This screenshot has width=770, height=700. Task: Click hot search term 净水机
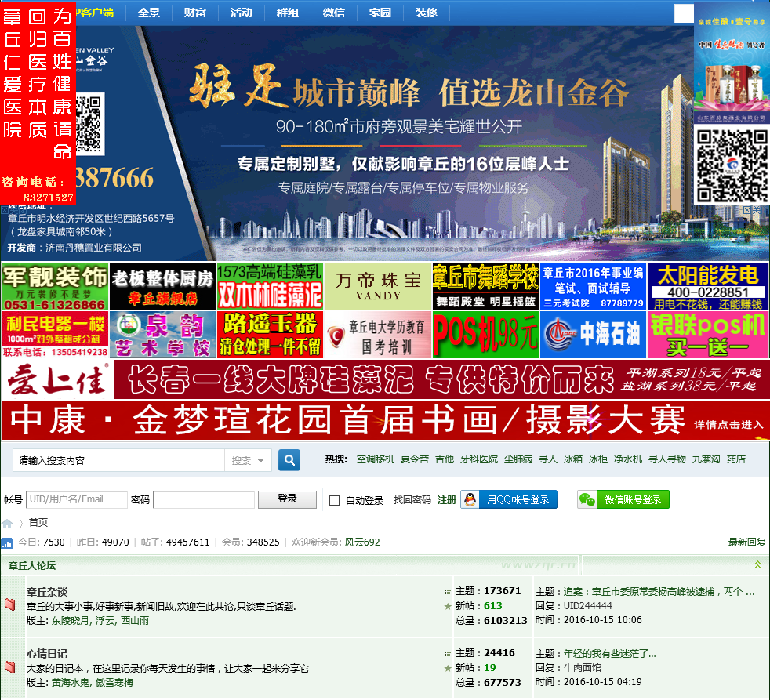(627, 459)
